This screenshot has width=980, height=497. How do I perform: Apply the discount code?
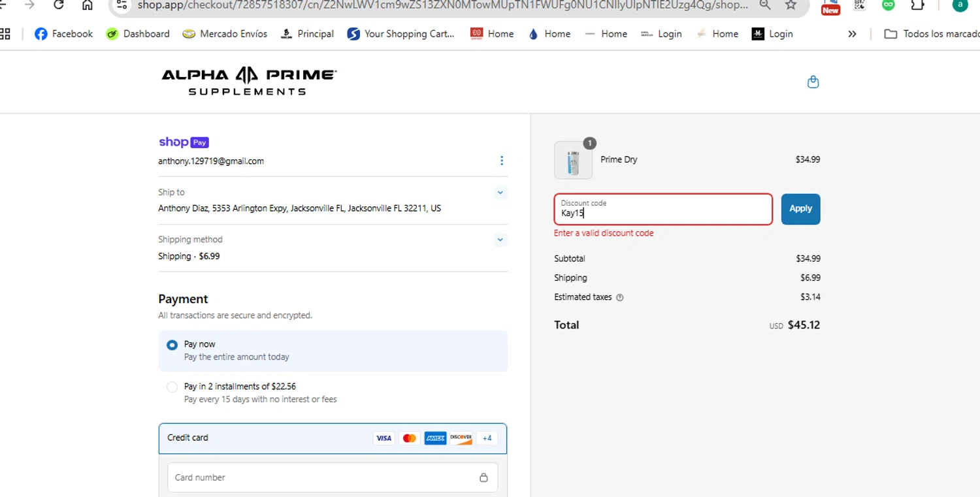click(x=800, y=209)
